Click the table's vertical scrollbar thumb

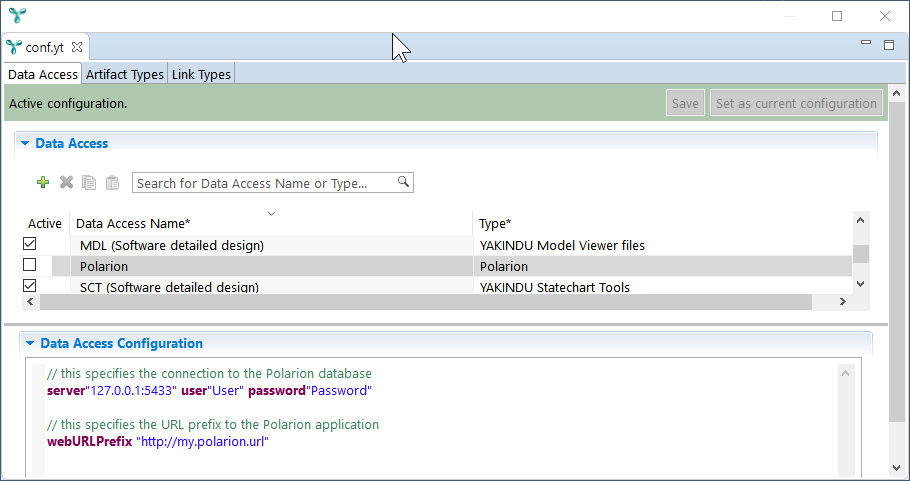pyautogui.click(x=861, y=254)
